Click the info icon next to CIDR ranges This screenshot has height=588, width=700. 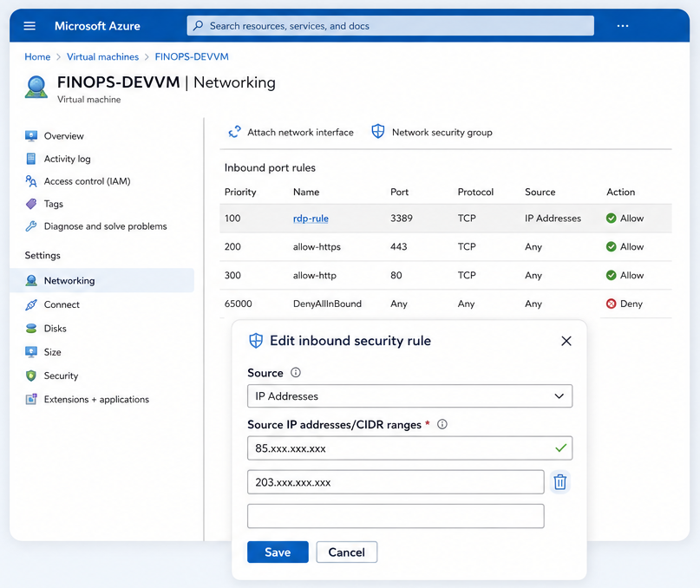coord(442,424)
